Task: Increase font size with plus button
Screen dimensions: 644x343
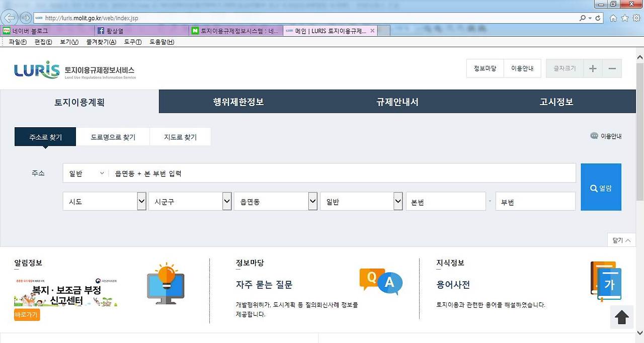Action: [593, 68]
